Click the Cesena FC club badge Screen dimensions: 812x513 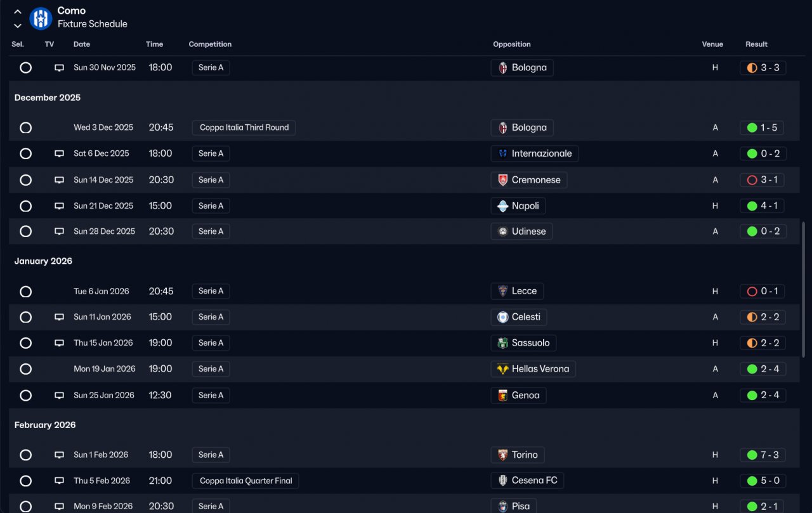[503, 481]
